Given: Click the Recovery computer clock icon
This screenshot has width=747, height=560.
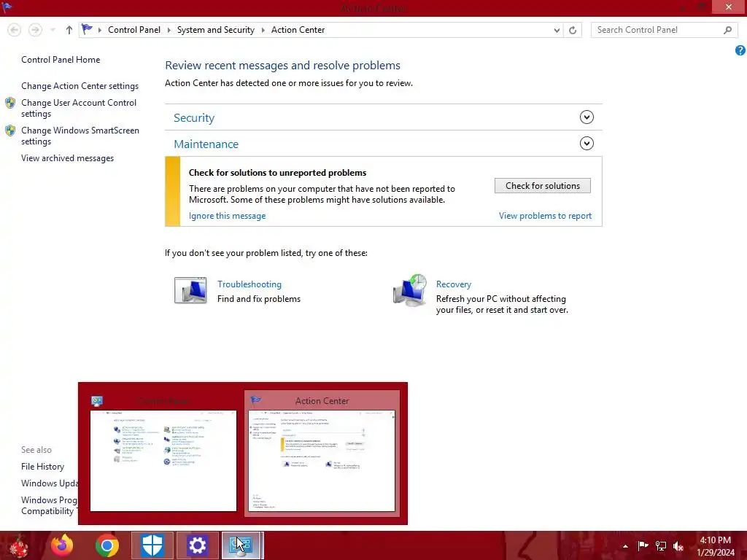Looking at the screenshot, I should coord(410,289).
